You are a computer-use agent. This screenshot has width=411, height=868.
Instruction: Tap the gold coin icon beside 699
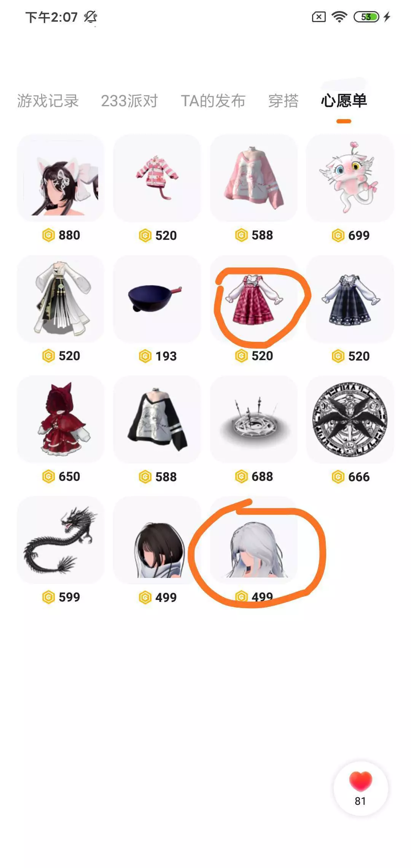(x=338, y=235)
